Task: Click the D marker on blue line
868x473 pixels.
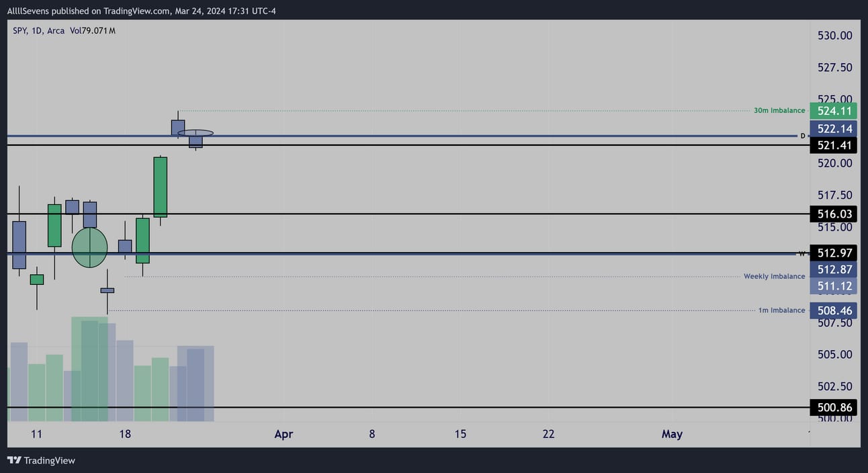Action: pos(802,136)
